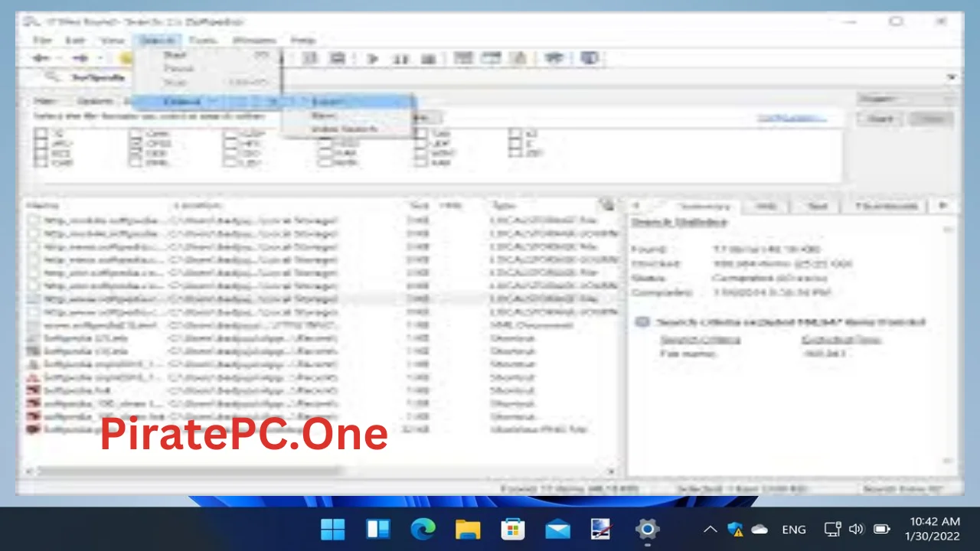Expand the search field history dropdown arrow

tap(952, 77)
